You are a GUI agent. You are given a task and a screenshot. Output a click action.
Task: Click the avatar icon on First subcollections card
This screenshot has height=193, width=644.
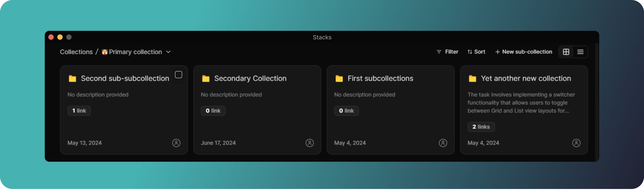[x=443, y=143]
